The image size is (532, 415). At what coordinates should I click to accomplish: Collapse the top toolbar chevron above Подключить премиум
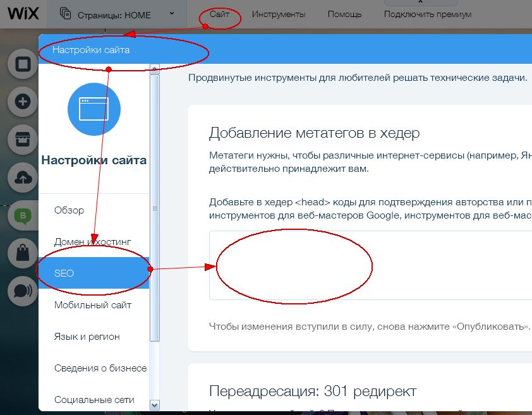pyautogui.click(x=420, y=2)
